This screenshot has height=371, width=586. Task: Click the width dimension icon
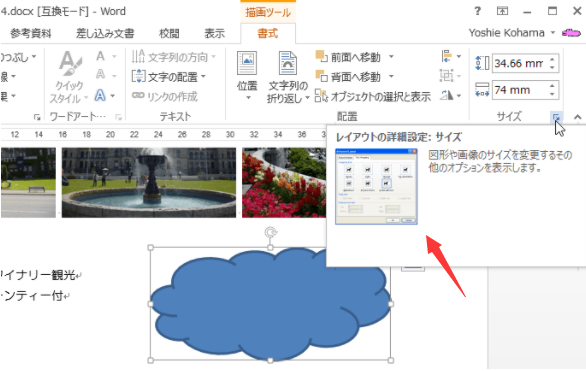coord(482,90)
